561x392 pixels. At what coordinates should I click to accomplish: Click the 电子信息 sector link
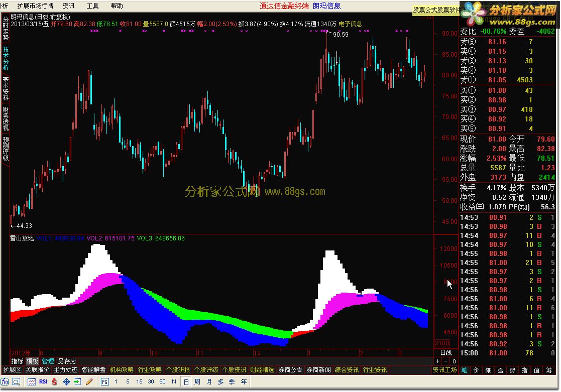coord(350,24)
